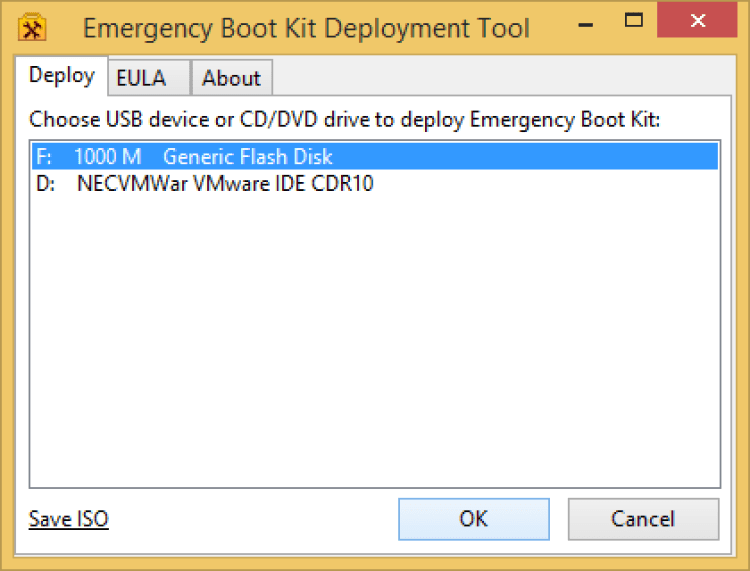
Task: Click the F: drive letter
Action: click(44, 157)
